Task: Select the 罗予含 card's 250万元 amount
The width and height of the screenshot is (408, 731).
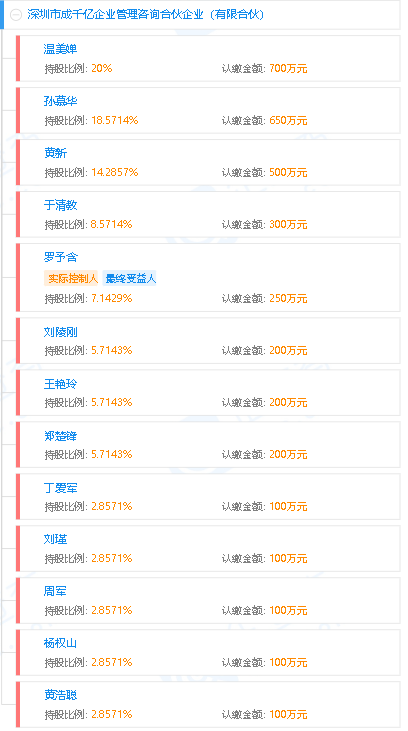Action: pos(288,298)
